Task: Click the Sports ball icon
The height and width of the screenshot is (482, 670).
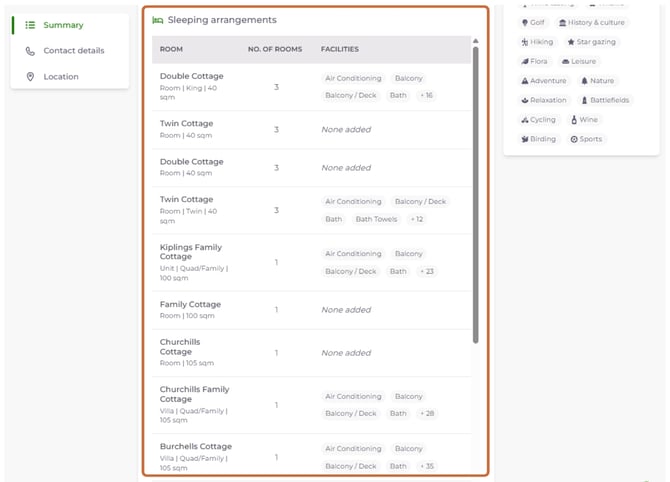Action: point(574,139)
